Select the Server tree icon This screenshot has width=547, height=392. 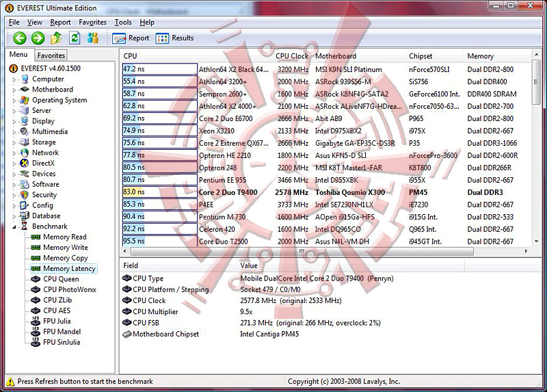25,111
